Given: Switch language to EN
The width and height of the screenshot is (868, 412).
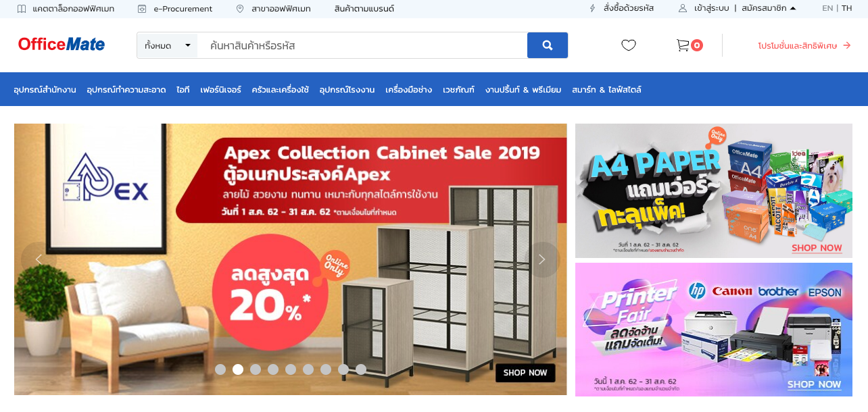Looking at the screenshot, I should click(x=827, y=9).
